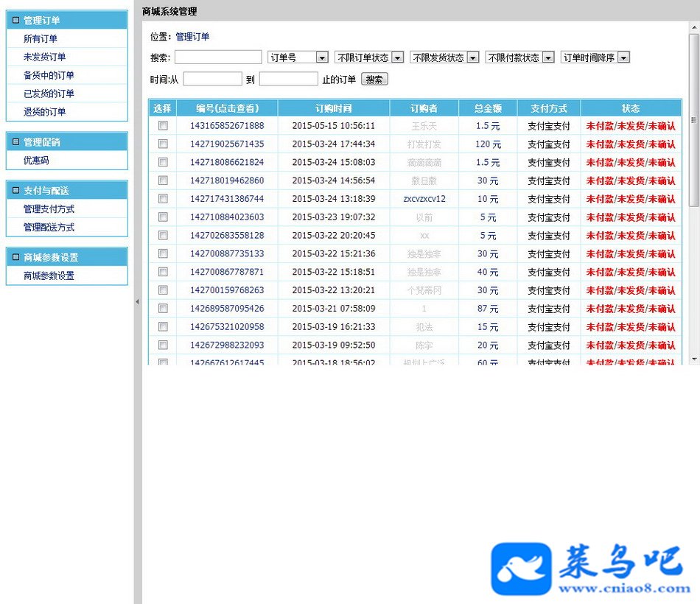The width and height of the screenshot is (700, 604).
Task: Check the box for order 143165852671888
Action: [163, 125]
